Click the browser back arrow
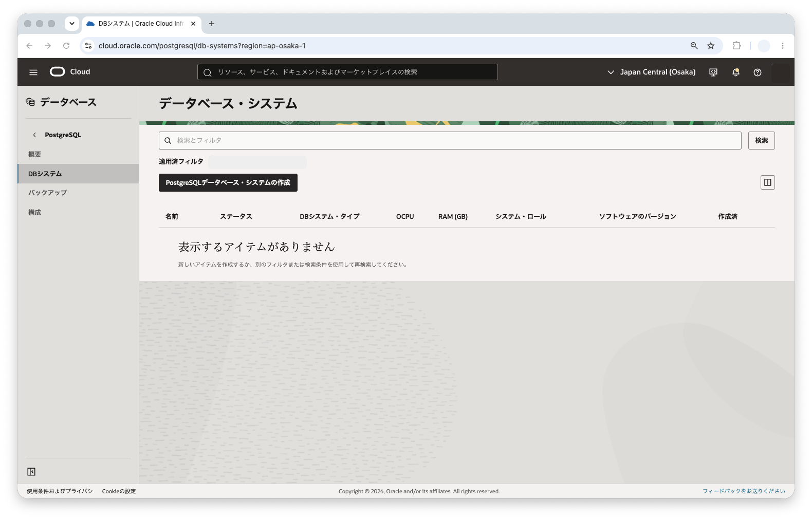Image resolution: width=812 pixels, height=520 pixels. tap(29, 46)
